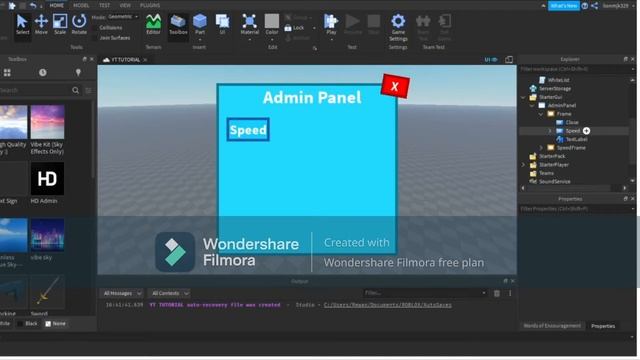
Task: Activate the Scale tool
Action: (60, 24)
